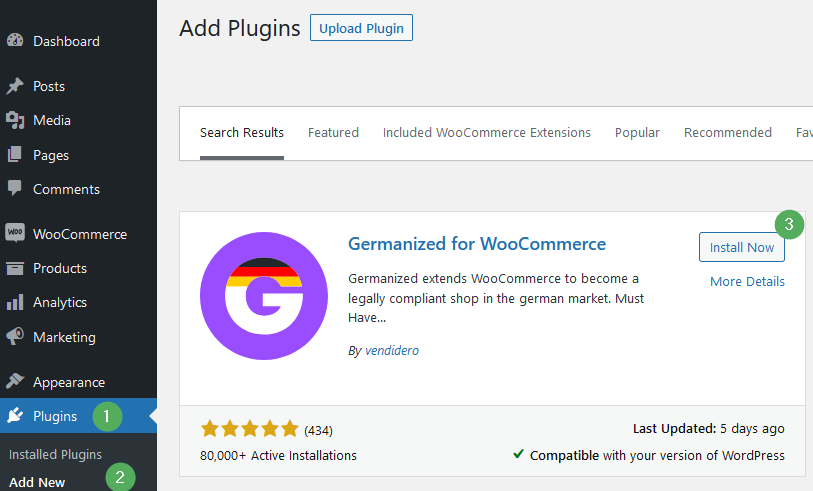Click the Analytics bar chart icon

[x=15, y=302]
